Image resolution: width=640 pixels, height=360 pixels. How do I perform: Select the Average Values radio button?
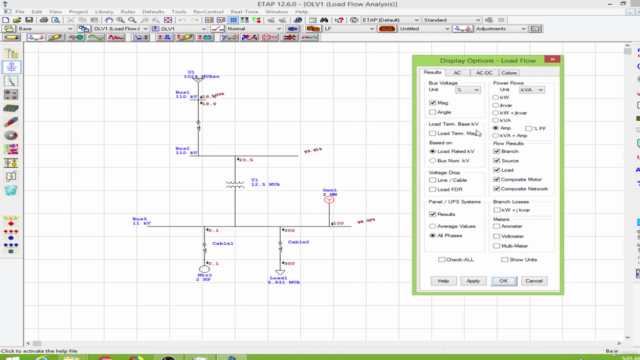point(432,226)
